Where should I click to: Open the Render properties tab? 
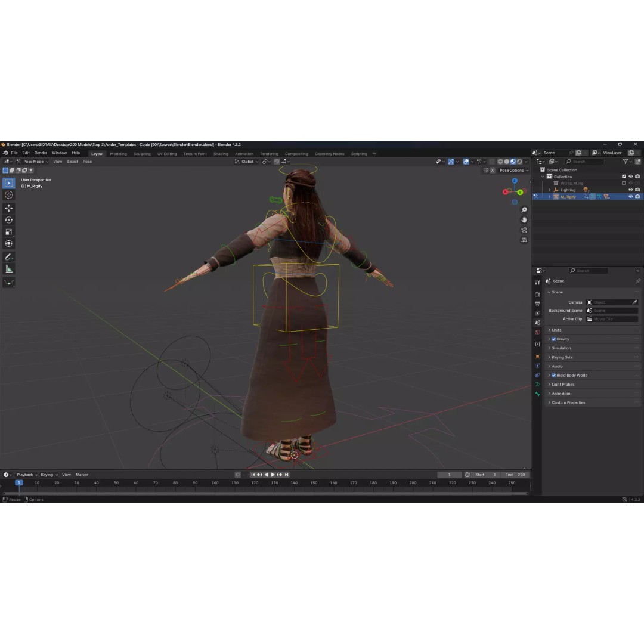coord(537,295)
